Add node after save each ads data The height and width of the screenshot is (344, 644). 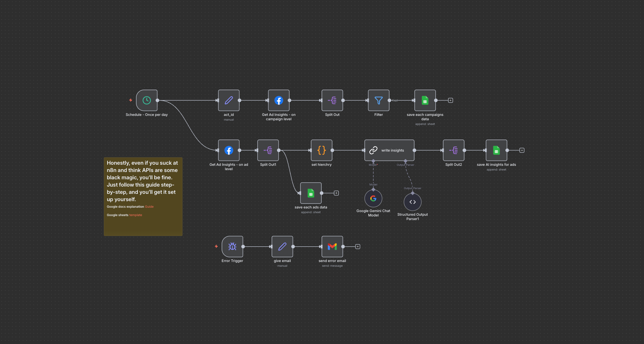click(x=336, y=193)
